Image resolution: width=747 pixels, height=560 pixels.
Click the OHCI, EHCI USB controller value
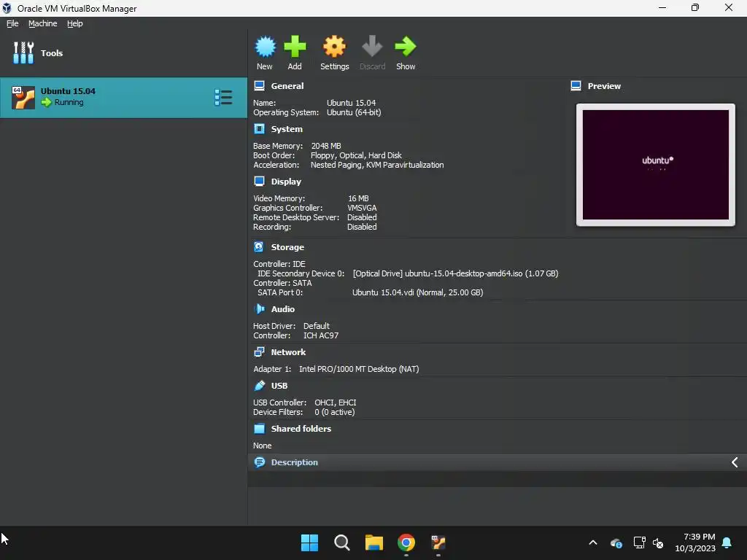tap(336, 402)
